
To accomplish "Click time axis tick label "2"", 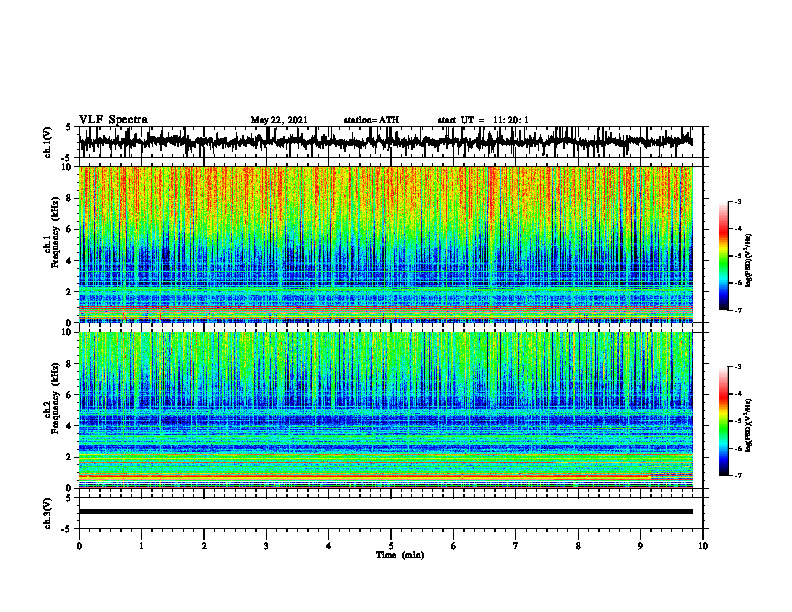I will [204, 546].
